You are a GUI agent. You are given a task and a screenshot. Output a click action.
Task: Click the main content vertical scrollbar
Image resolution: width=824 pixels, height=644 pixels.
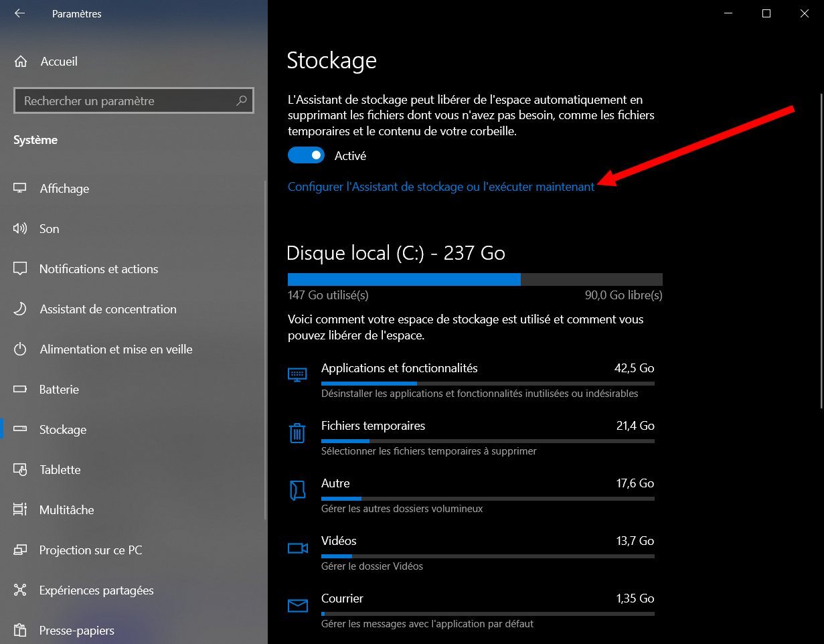(x=821, y=251)
